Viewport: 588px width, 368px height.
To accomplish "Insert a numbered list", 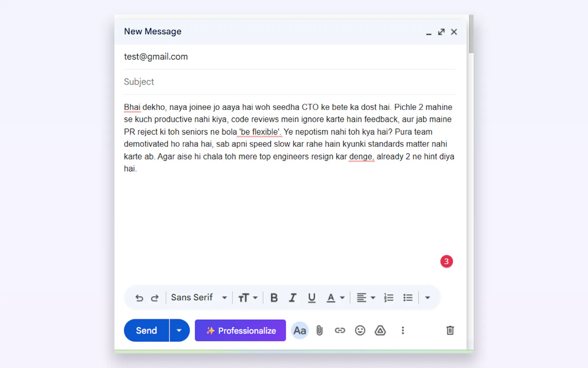I will [x=388, y=298].
